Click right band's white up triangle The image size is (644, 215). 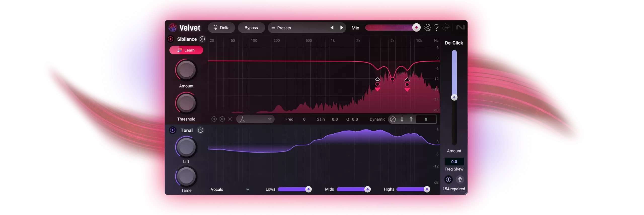(x=407, y=79)
